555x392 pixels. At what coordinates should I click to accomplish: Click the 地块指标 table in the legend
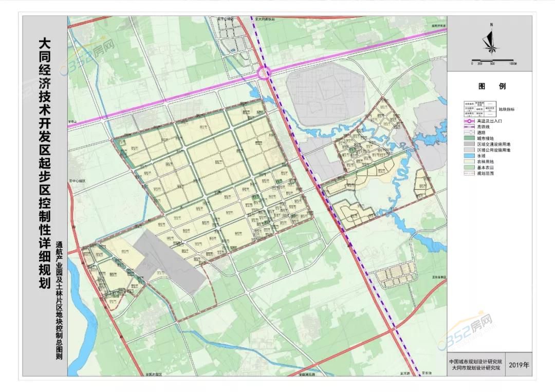480,109
